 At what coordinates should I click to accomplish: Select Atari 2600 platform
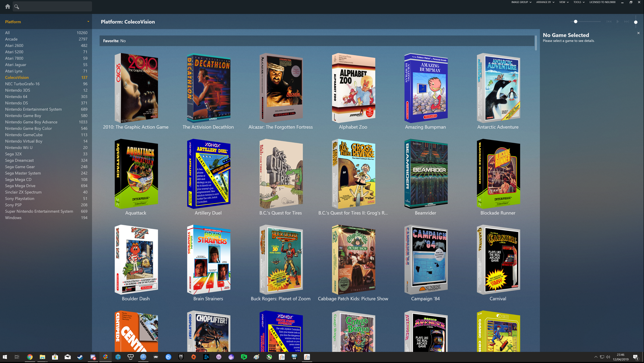coord(46,46)
